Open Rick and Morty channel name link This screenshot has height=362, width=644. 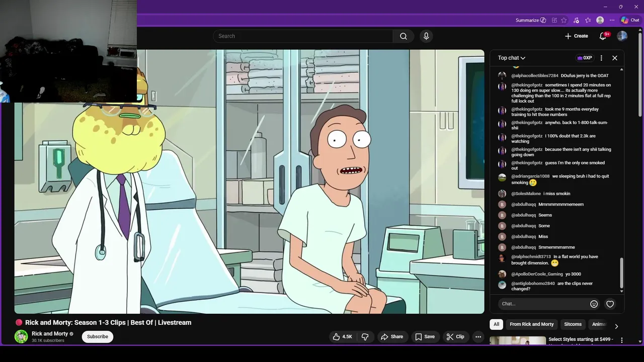50,334
